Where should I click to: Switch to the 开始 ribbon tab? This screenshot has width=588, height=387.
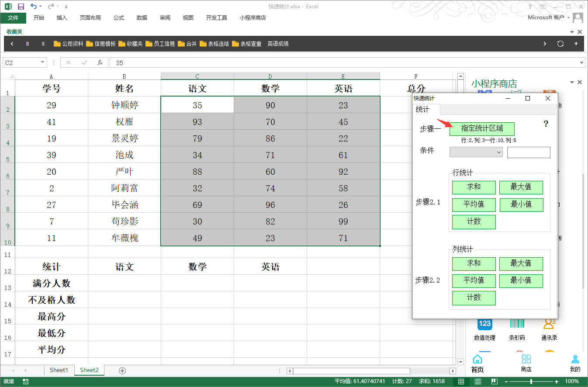click(x=39, y=18)
